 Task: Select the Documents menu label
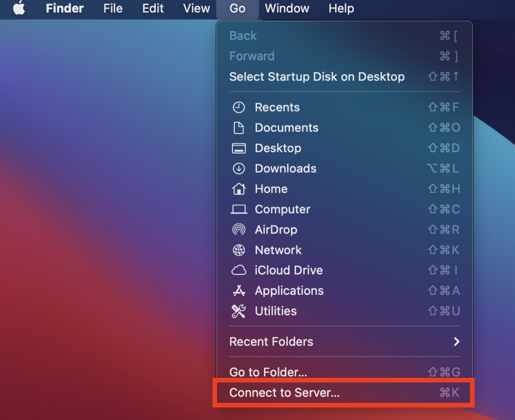click(287, 128)
